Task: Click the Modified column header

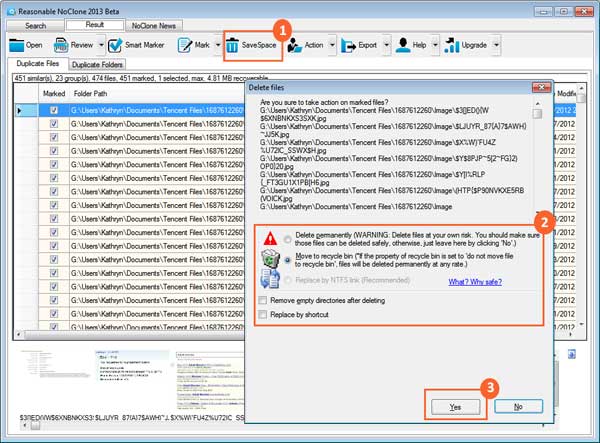Action: tap(566, 93)
